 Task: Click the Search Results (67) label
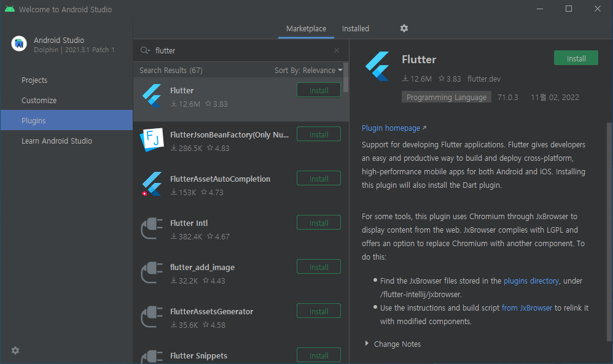pyautogui.click(x=171, y=71)
